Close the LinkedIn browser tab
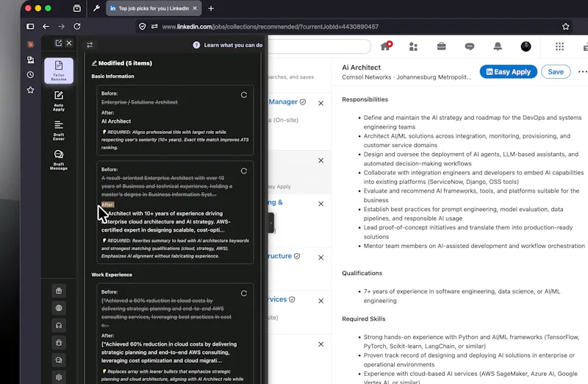 point(195,8)
